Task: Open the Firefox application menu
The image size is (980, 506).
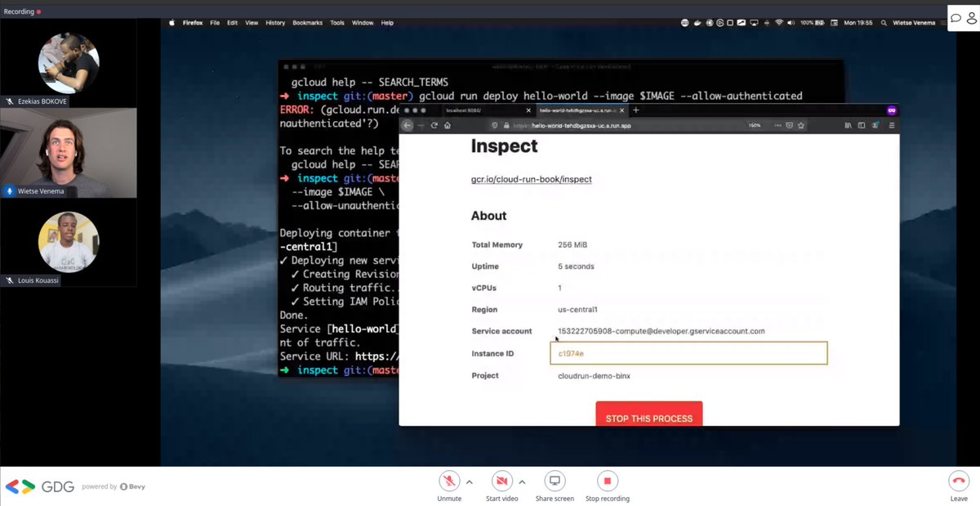Action: coord(194,23)
